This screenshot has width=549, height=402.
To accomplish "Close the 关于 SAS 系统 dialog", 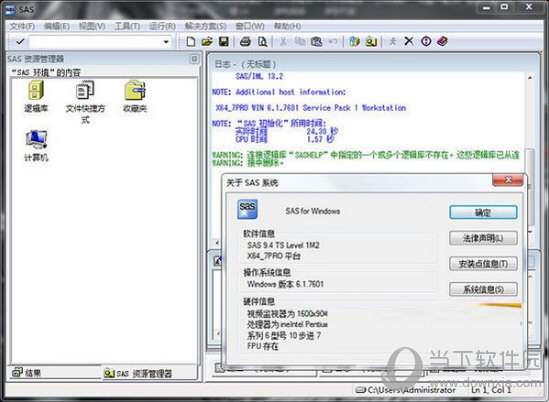I will point(508,180).
